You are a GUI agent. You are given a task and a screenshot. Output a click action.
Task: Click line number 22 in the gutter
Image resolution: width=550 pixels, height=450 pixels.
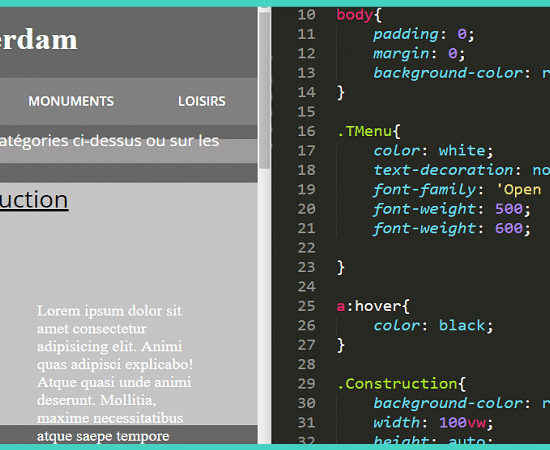click(307, 248)
